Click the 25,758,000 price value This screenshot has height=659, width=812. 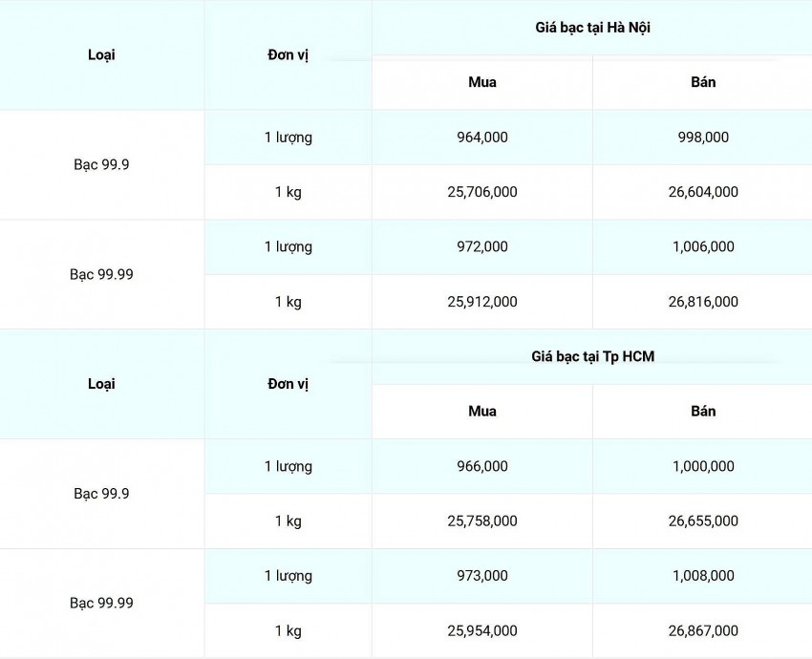(482, 521)
